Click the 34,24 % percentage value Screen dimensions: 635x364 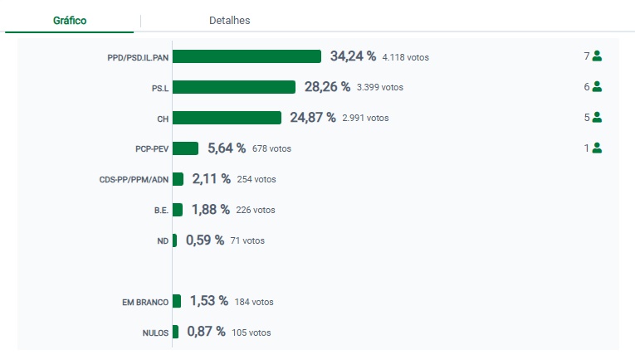pyautogui.click(x=353, y=56)
